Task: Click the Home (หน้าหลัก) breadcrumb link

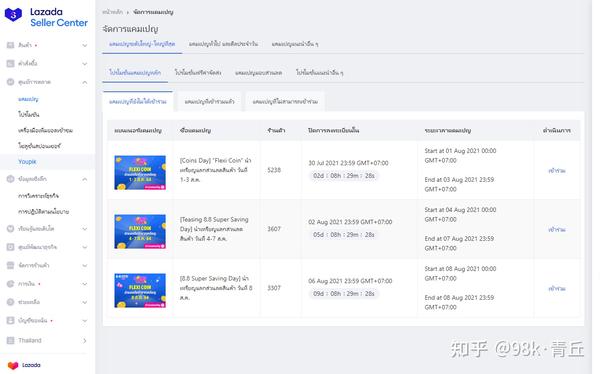Action: tap(112, 12)
